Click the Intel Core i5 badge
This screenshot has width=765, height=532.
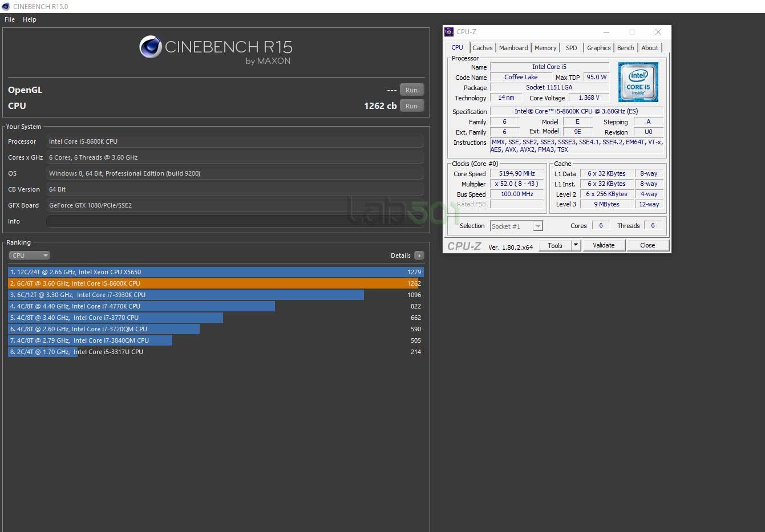[x=638, y=82]
